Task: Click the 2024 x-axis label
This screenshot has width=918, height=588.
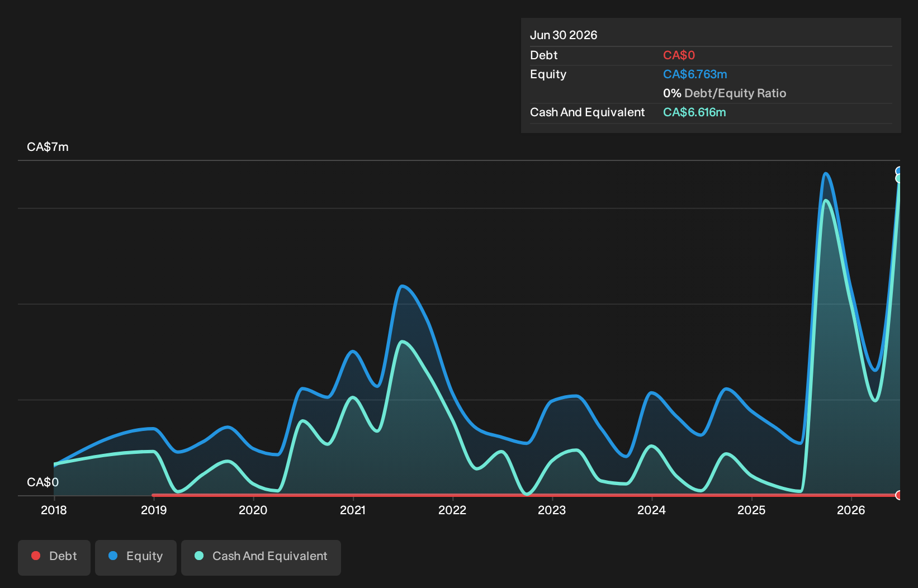Action: coord(652,510)
